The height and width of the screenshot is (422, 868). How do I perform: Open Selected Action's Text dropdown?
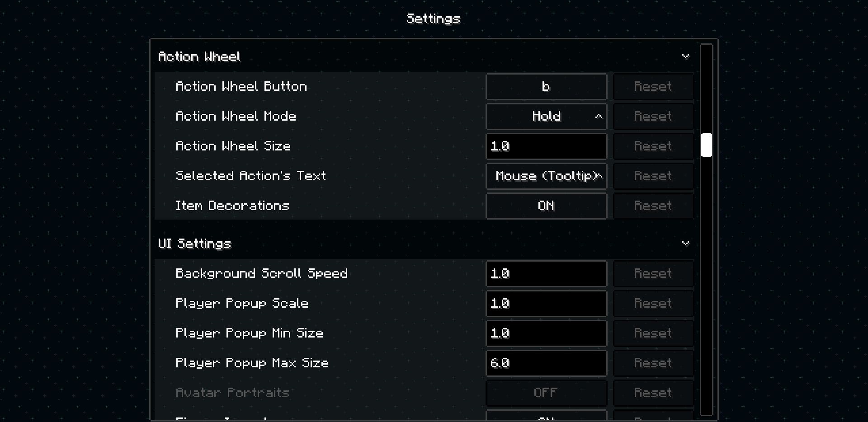pyautogui.click(x=546, y=176)
